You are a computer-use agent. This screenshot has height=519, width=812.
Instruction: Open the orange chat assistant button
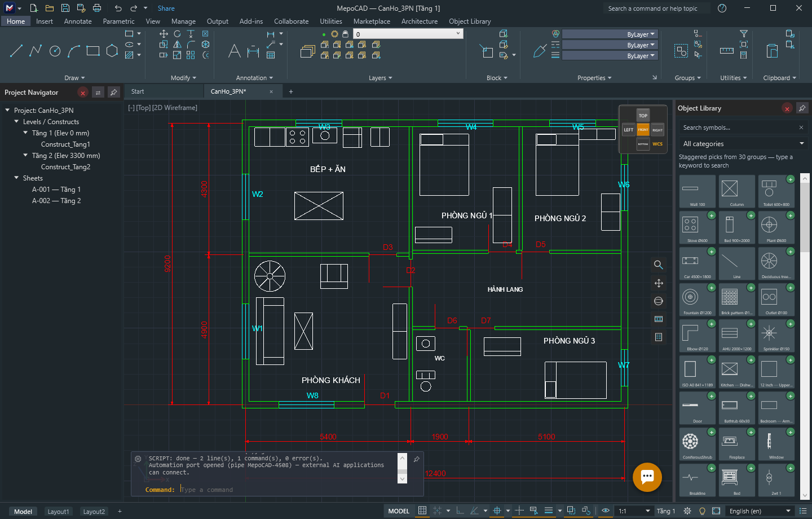click(x=647, y=477)
